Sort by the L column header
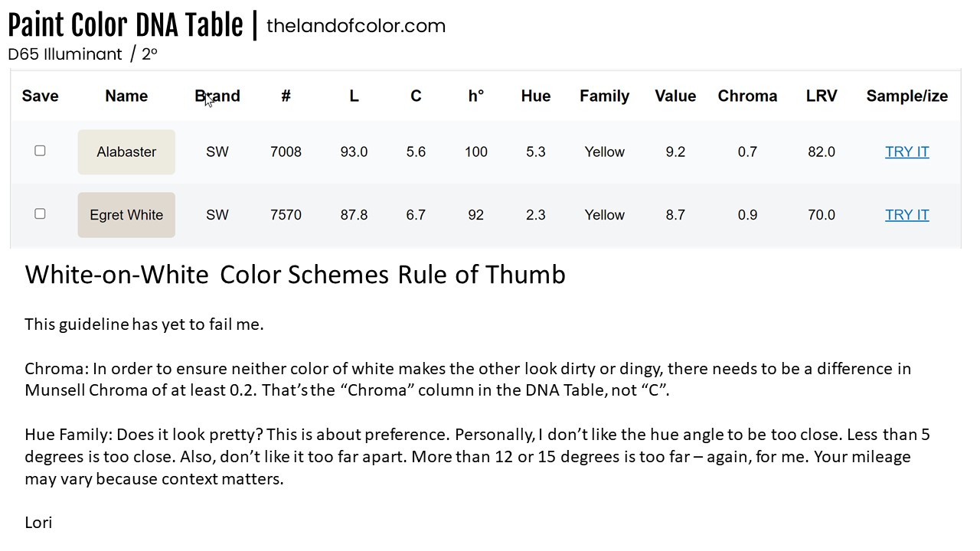980x551 pixels. point(354,96)
